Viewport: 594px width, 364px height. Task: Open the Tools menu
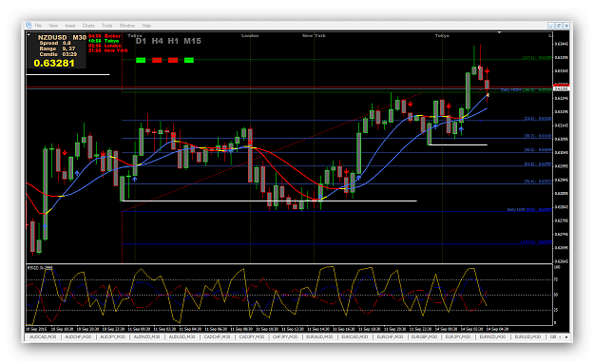tap(106, 26)
